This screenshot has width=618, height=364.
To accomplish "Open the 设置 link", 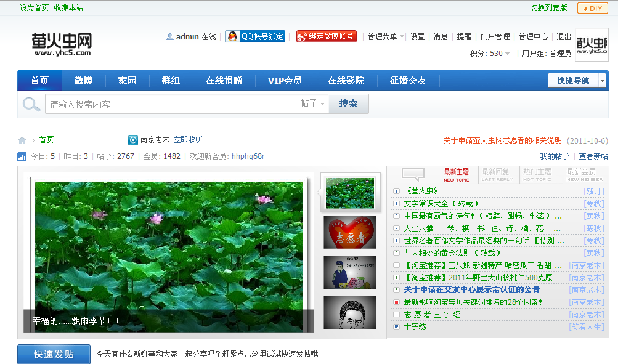I will (x=417, y=36).
